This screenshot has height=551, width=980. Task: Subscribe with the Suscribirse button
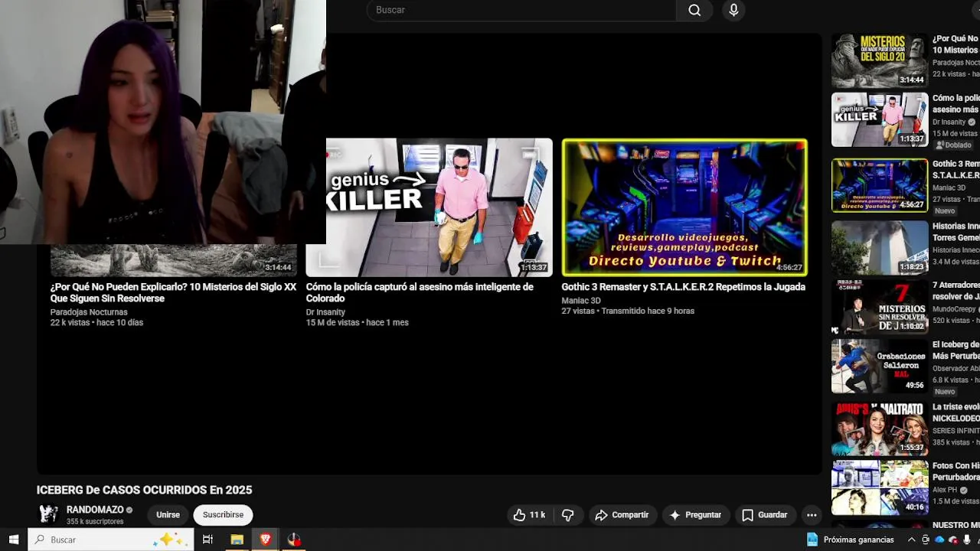pos(223,515)
